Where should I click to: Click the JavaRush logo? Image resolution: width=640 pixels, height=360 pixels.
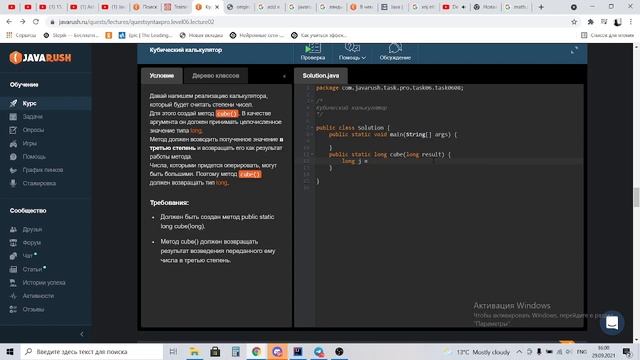40,58
